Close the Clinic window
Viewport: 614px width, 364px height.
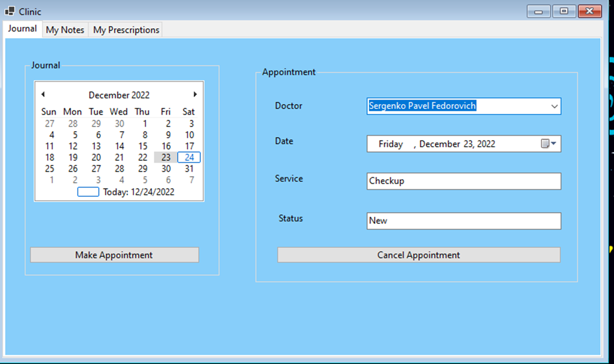589,12
